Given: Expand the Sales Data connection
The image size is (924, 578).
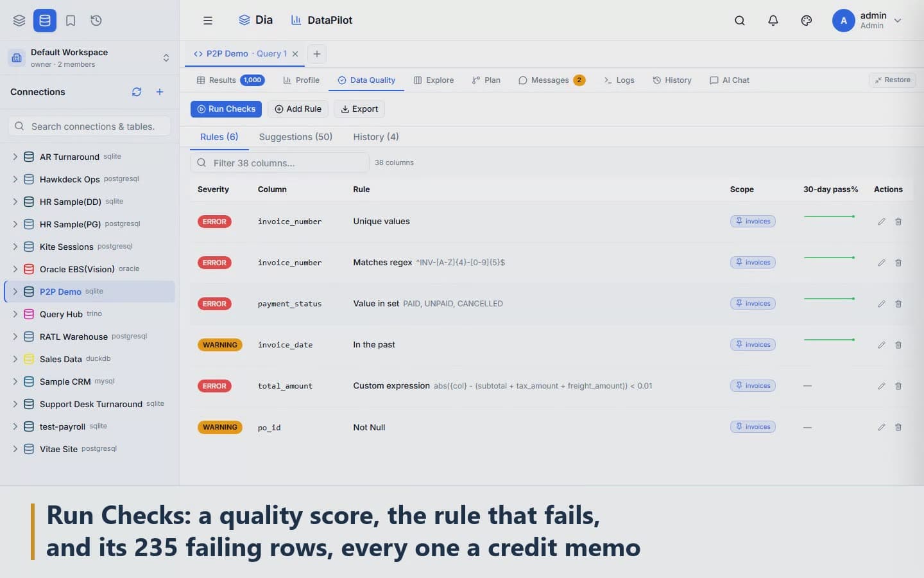Looking at the screenshot, I should 15,359.
